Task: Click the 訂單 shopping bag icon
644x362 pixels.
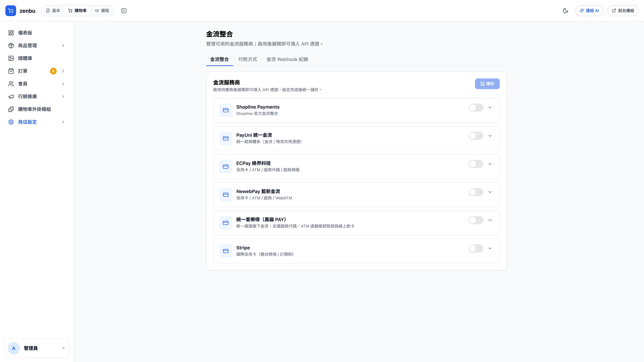Action: (x=11, y=71)
